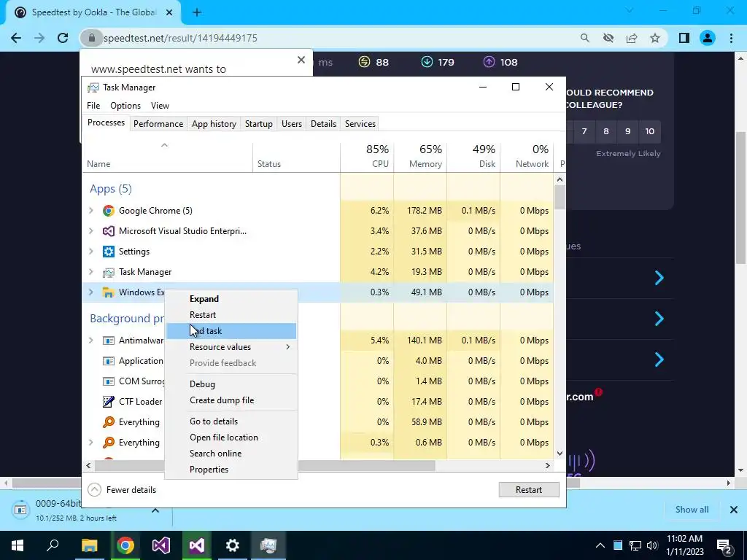Collapse to Fewer details
The image size is (747, 560).
pyautogui.click(x=123, y=489)
